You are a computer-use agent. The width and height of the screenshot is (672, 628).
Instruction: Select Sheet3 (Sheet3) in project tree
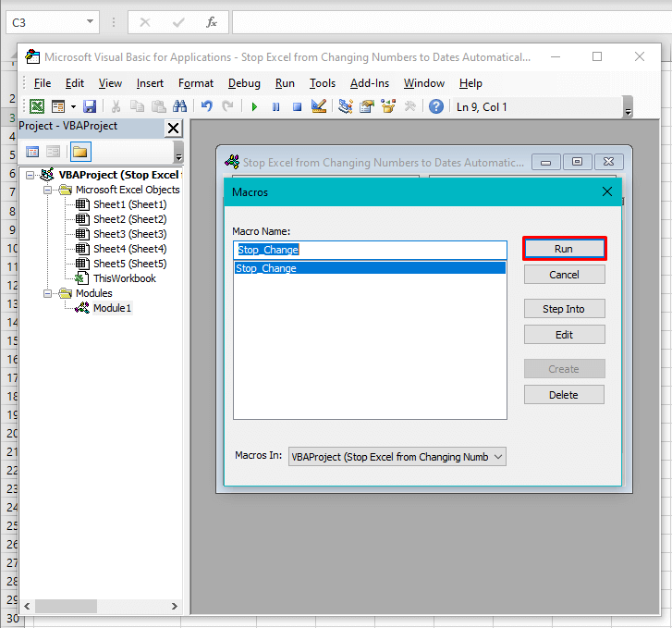point(129,234)
